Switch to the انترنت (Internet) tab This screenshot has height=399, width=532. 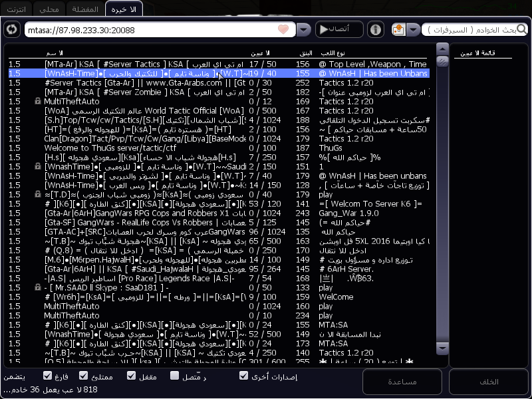(18, 9)
